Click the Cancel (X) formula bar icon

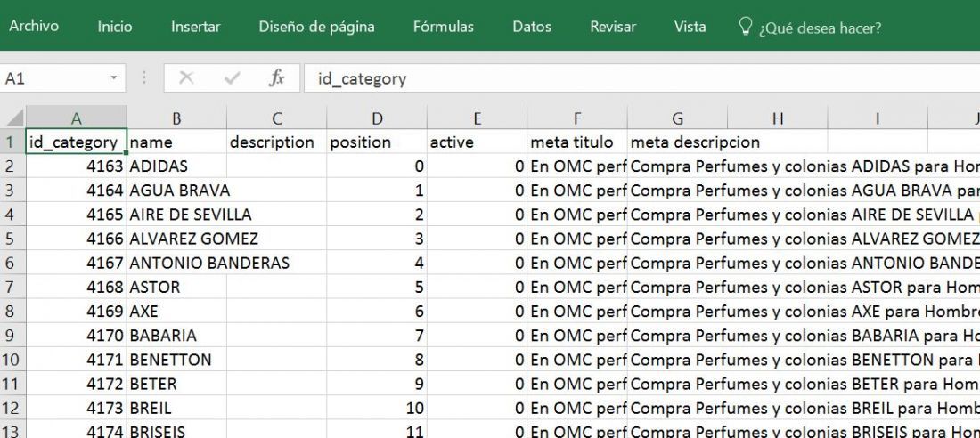point(185,78)
